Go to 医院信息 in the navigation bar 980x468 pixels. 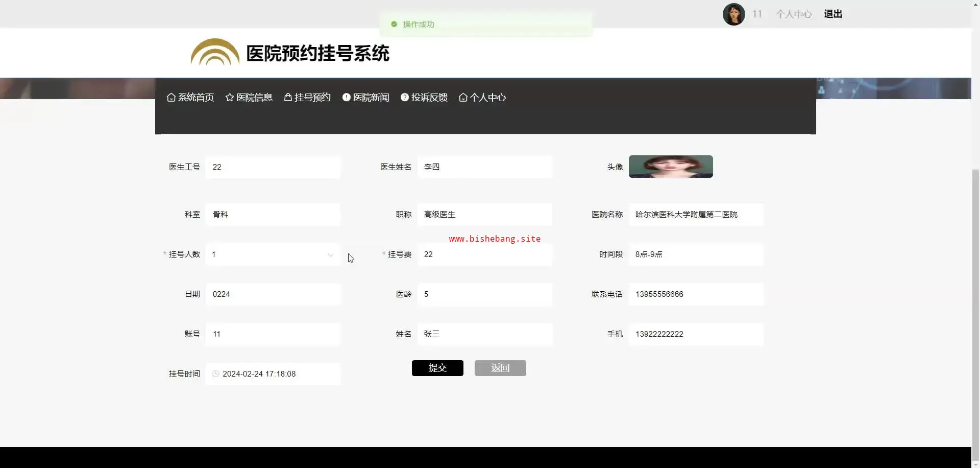pos(249,97)
